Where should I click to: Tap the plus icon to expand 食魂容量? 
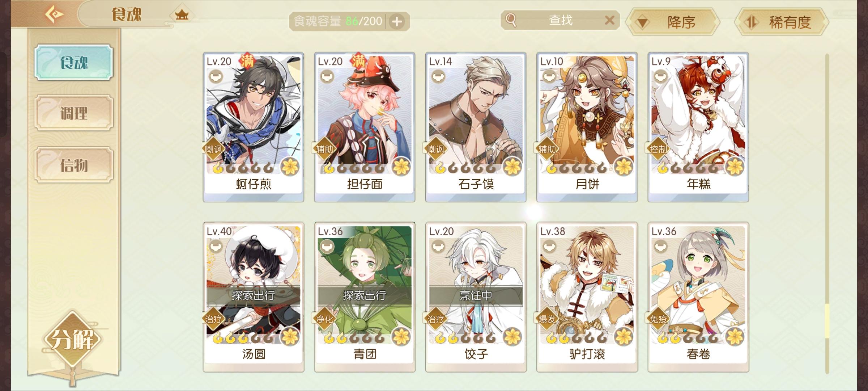pos(397,22)
